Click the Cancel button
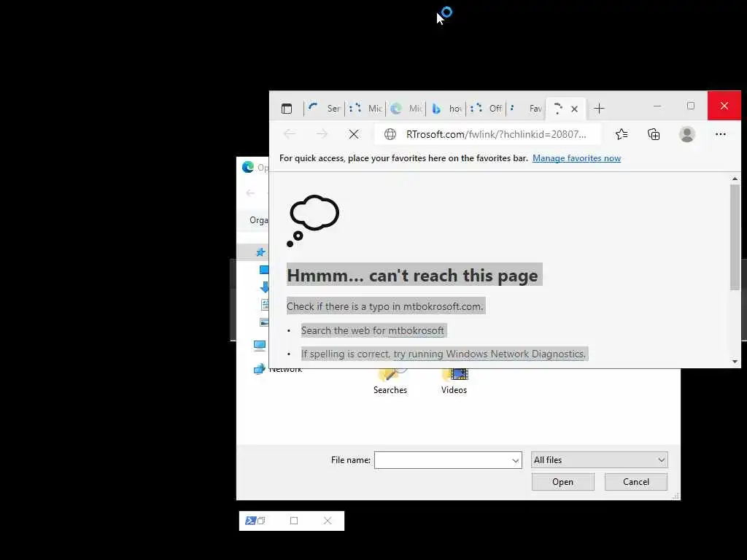This screenshot has height=560, width=747. 636,482
